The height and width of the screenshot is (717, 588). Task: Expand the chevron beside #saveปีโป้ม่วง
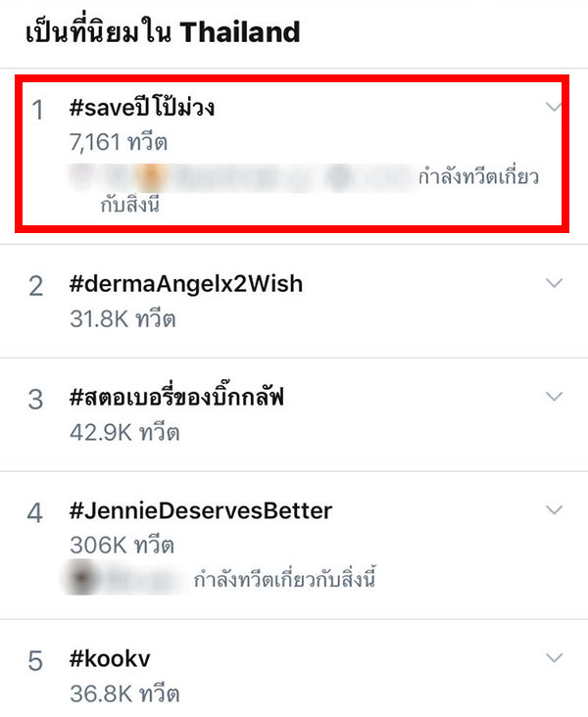[554, 106]
